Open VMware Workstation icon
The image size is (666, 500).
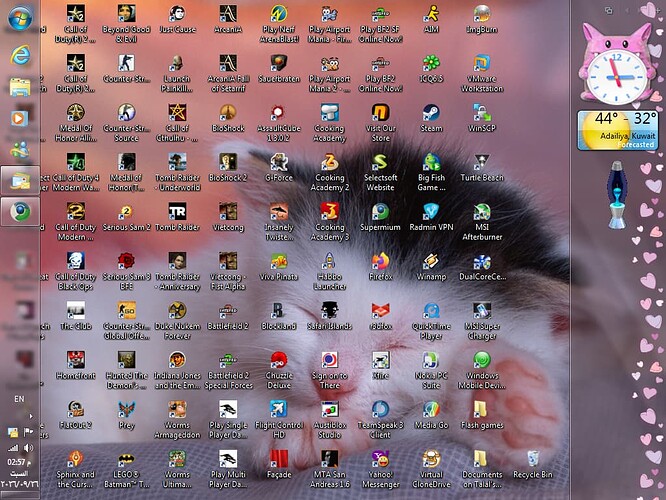point(482,73)
